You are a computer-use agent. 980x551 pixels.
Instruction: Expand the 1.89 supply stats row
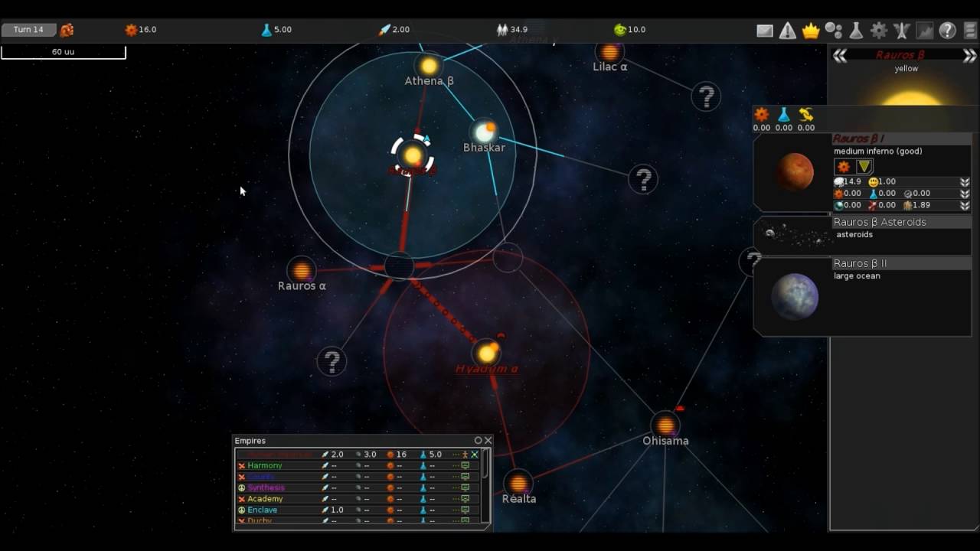(x=965, y=205)
